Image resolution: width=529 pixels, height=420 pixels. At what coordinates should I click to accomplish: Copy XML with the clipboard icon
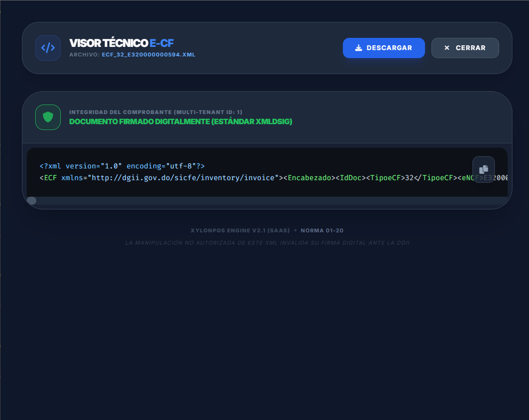pos(484,169)
